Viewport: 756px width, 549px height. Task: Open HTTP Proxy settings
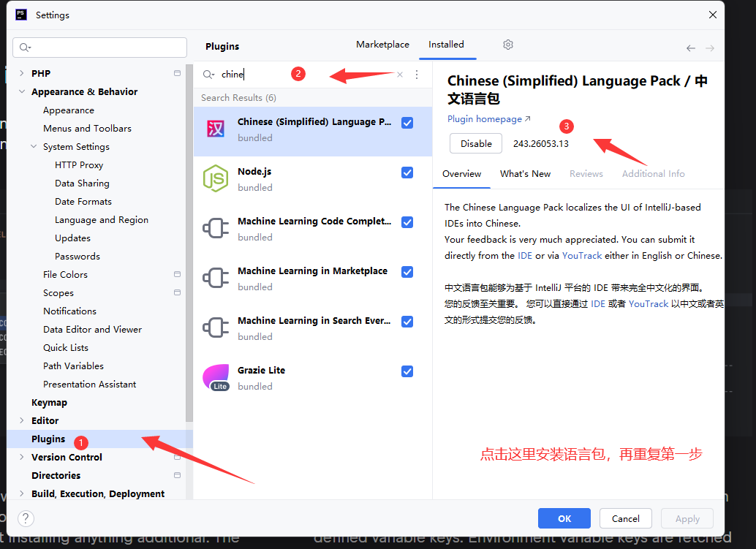click(x=79, y=164)
